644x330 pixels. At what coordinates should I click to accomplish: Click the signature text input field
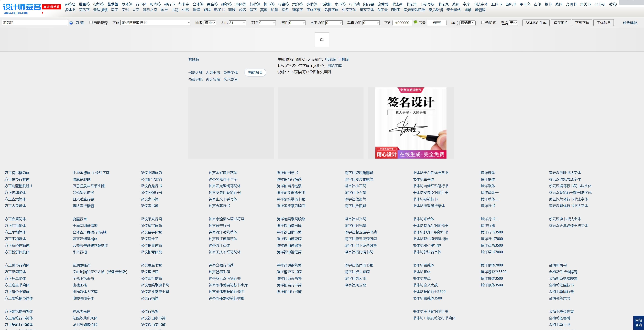[35, 23]
